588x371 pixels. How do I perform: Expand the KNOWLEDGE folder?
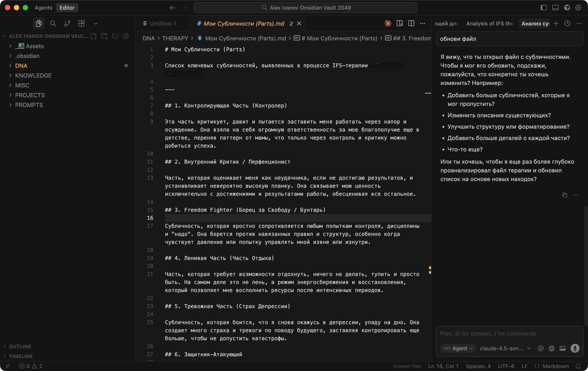[x=33, y=76]
